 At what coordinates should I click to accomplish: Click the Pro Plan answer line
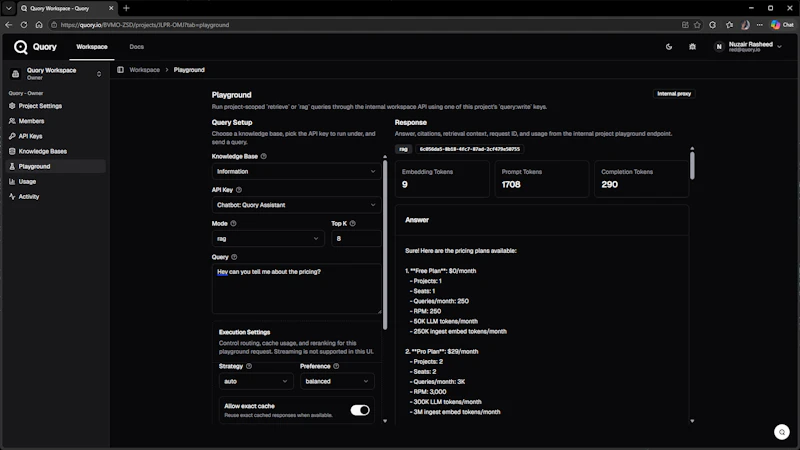click(x=441, y=352)
